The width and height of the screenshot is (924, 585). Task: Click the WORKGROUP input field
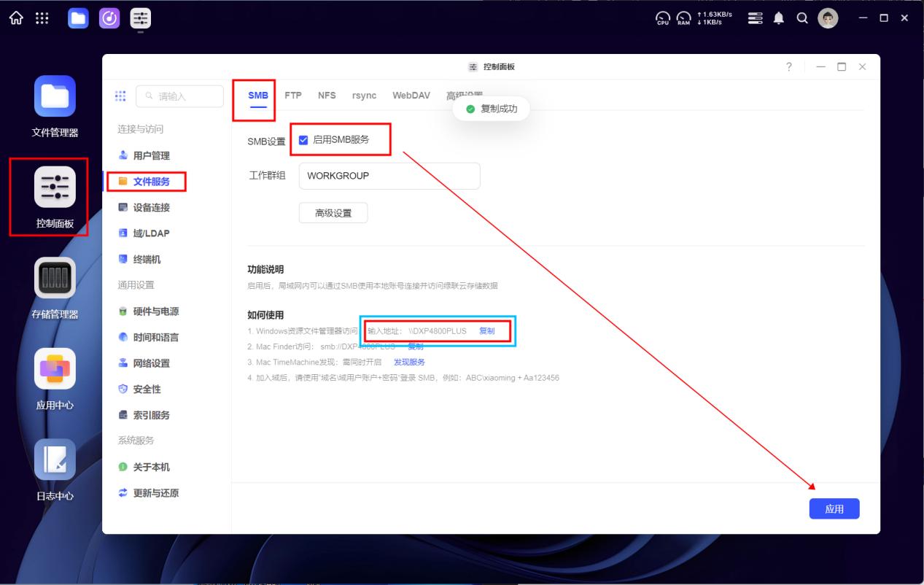pos(389,176)
